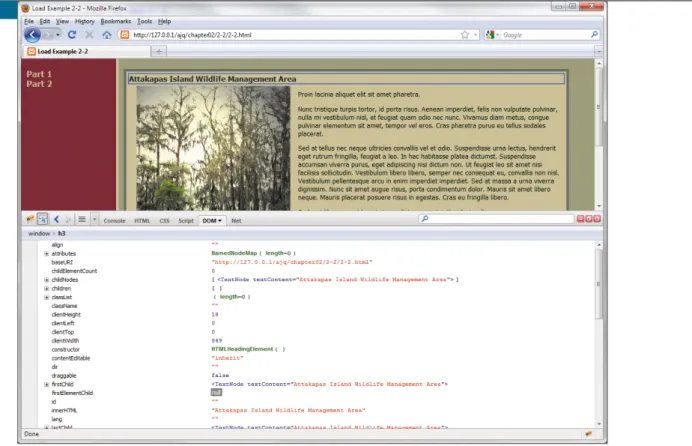The width and height of the screenshot is (692, 446).
Task: Open the Bookmarks menu
Action: tap(116, 21)
